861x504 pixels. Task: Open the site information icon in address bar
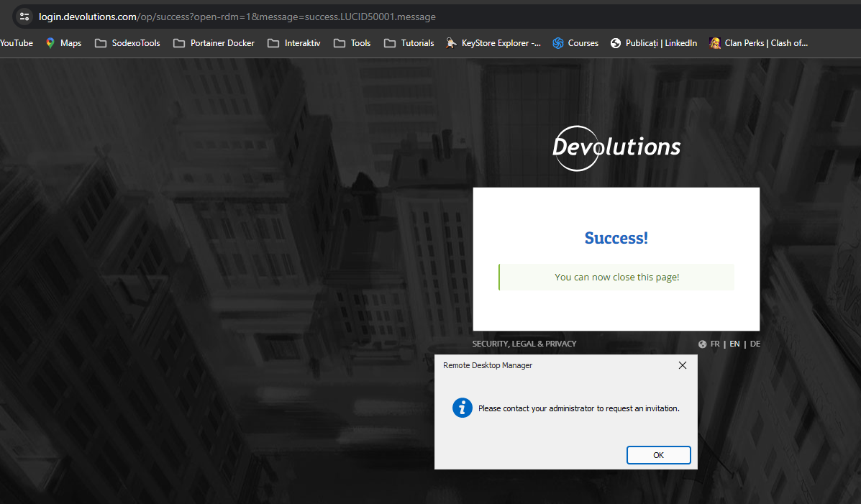coord(24,17)
